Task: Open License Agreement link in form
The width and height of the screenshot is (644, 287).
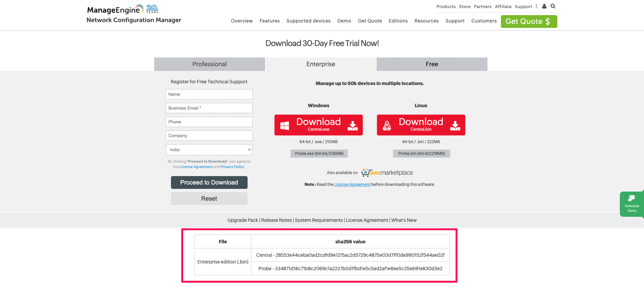Action: point(196,167)
